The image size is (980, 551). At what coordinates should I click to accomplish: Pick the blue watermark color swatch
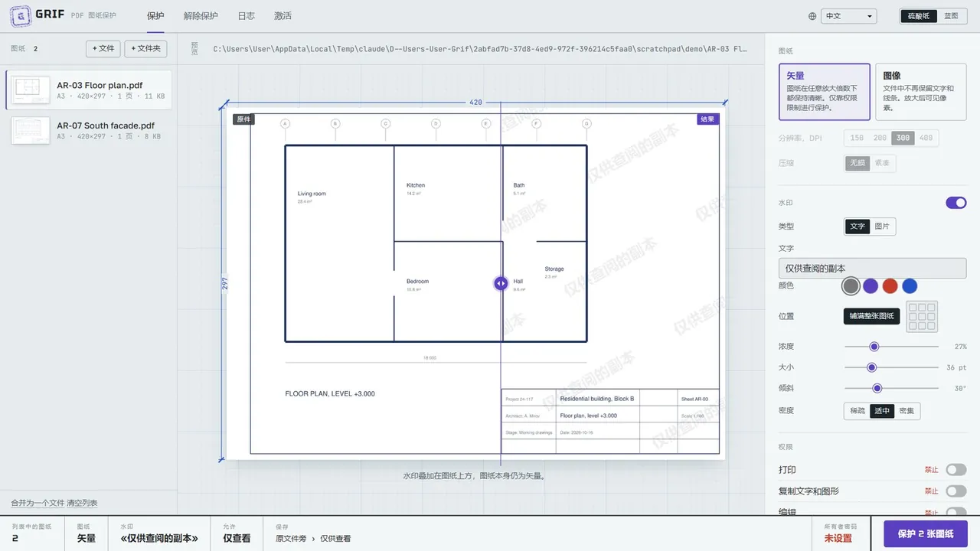(910, 286)
